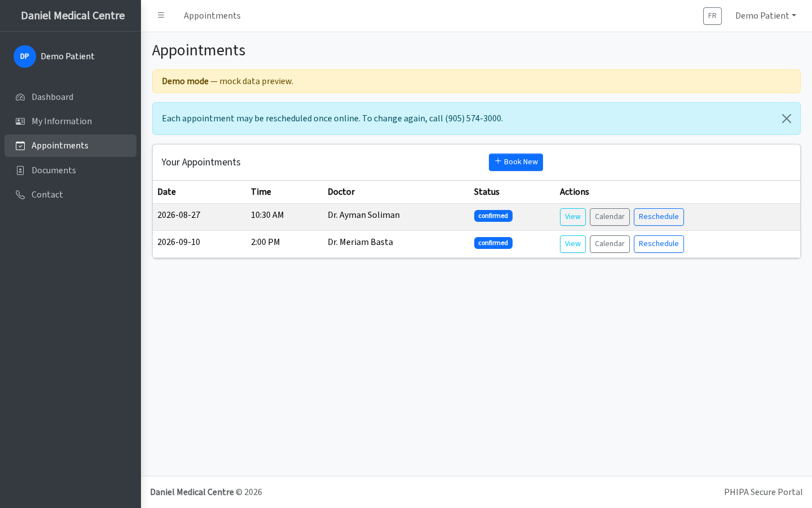Click the Daniel Medical Centre footer text
Viewport: 812px width, 508px height.
(192, 492)
